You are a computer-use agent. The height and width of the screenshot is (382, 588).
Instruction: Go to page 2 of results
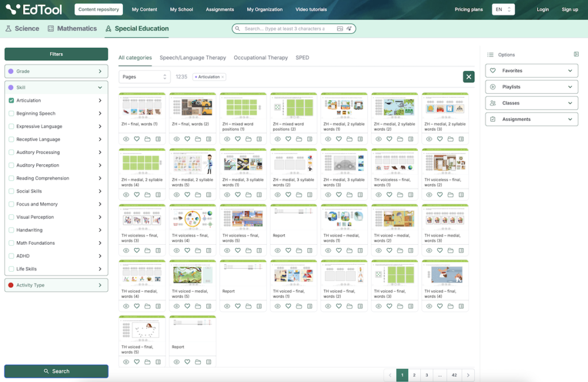click(414, 375)
